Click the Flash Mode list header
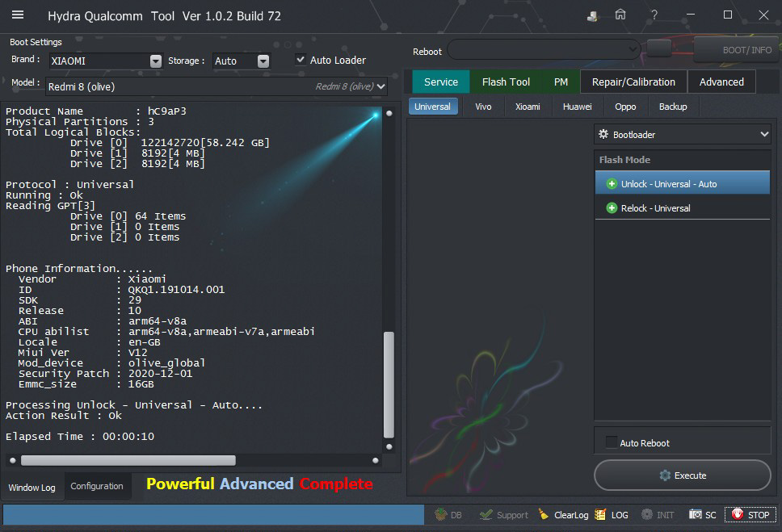Viewport: 782px width, 532px height. coord(683,160)
